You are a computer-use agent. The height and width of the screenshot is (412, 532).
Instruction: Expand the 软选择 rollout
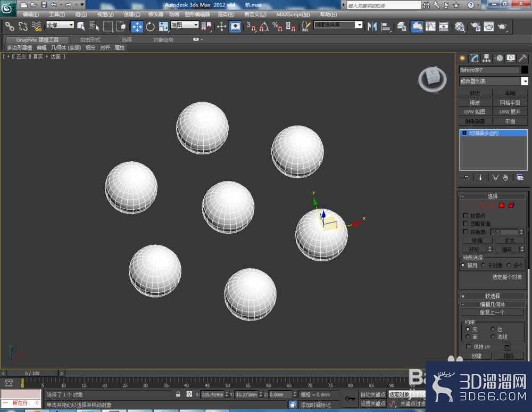[x=493, y=296]
